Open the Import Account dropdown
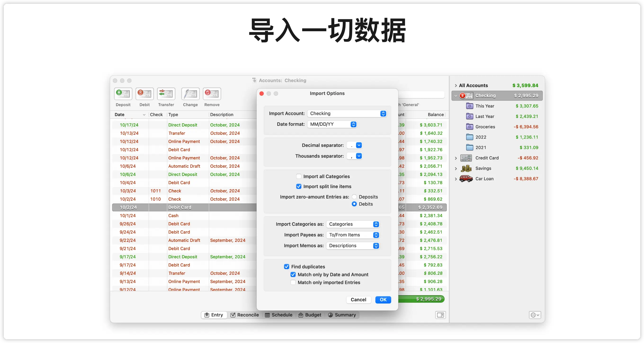 click(x=347, y=113)
